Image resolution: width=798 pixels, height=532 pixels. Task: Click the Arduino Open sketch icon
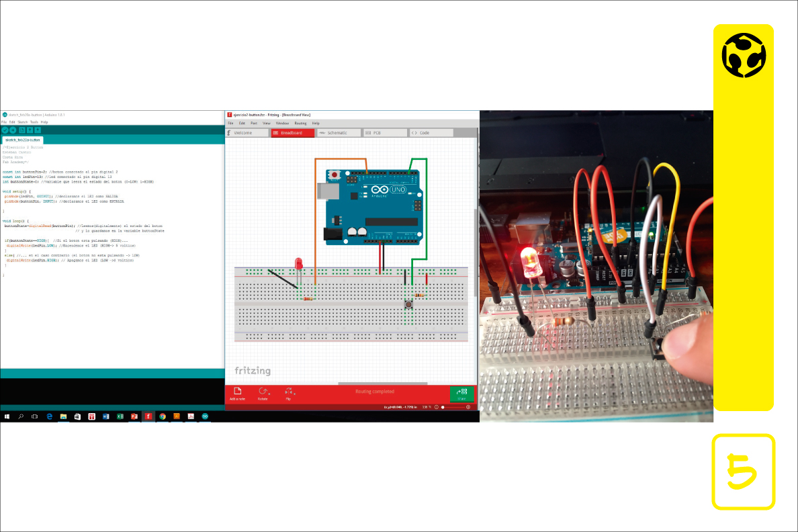[x=30, y=130]
